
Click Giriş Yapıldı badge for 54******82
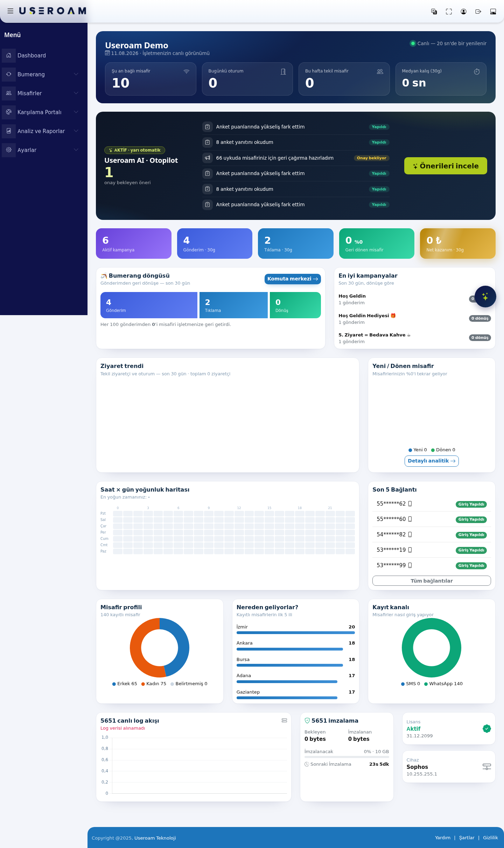(x=471, y=535)
